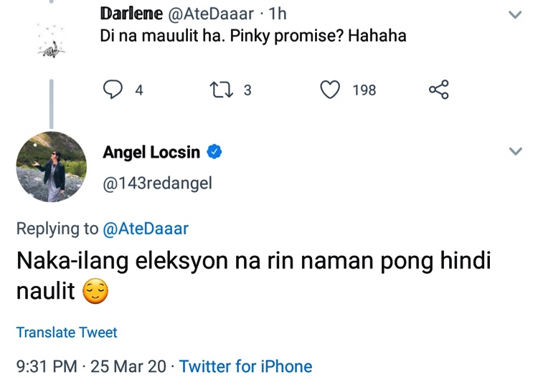
Task: Click the 9:31 PM 25 Mar 20 timestamp
Action: coord(91,367)
